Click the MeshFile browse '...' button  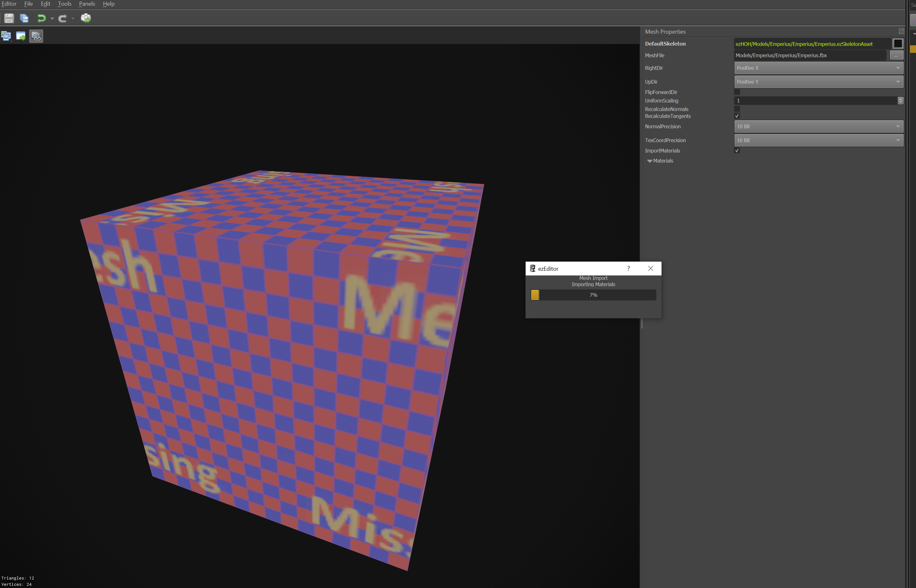pyautogui.click(x=896, y=55)
